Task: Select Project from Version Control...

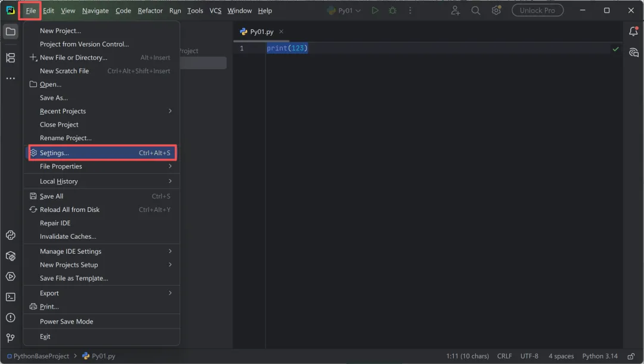Action: (102, 44)
